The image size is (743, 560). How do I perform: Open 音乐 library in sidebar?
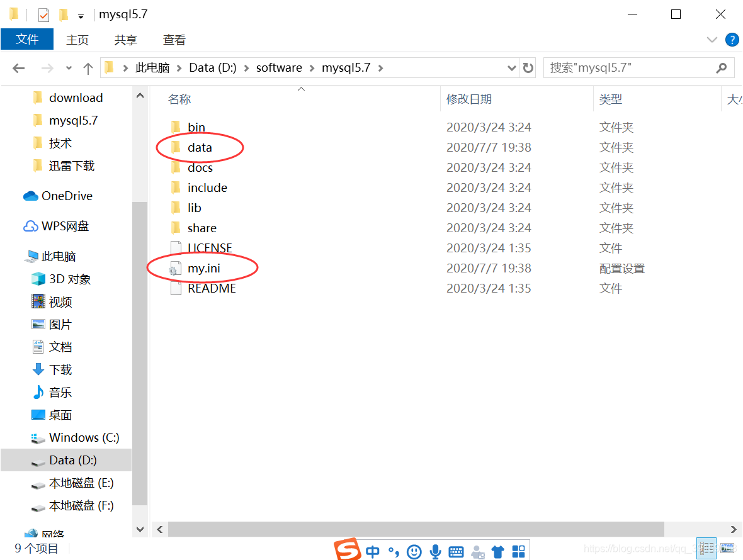click(x=60, y=393)
